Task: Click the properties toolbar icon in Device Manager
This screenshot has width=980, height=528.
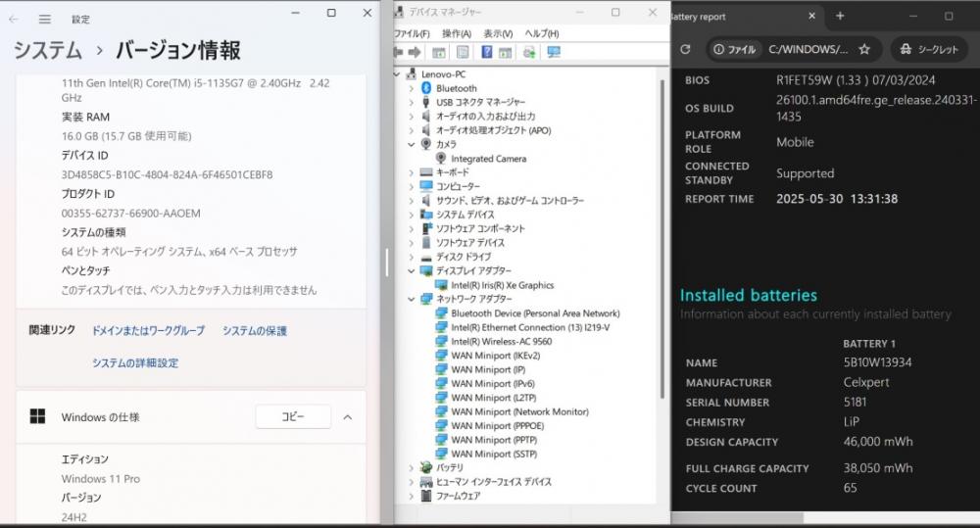Action: (x=464, y=53)
